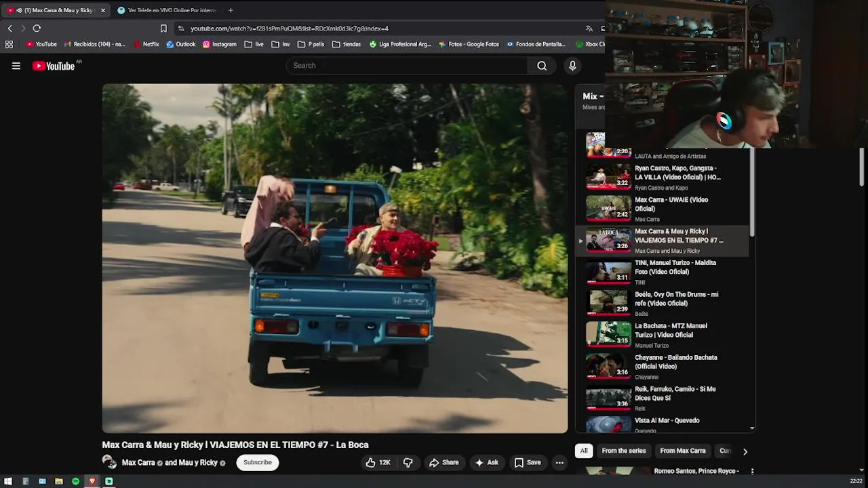Open the bookmarks bar apps grid icon
The width and height of the screenshot is (868, 488).
point(9,44)
